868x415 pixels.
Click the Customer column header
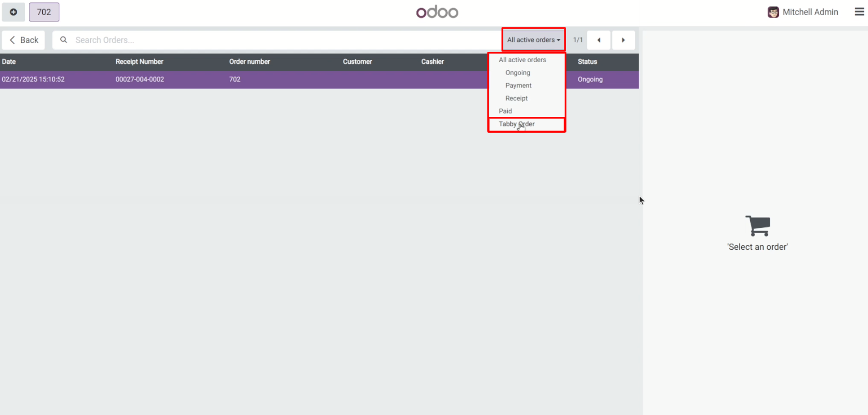click(x=358, y=62)
